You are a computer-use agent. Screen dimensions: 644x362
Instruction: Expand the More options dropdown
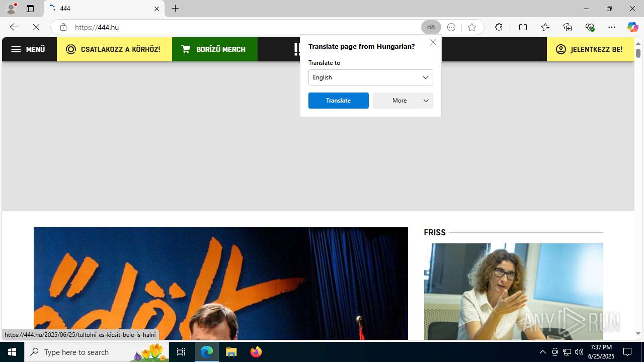pos(403,101)
